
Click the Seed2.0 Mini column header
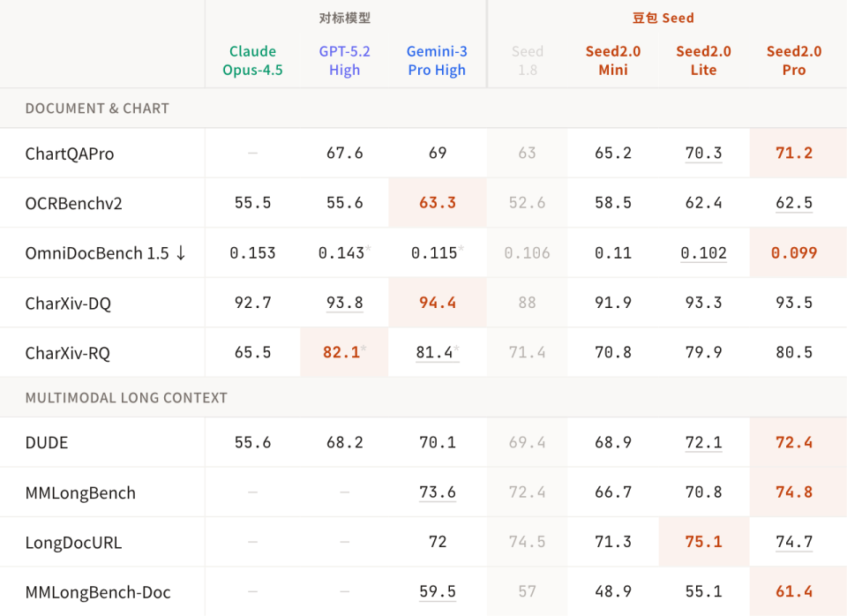coord(613,61)
